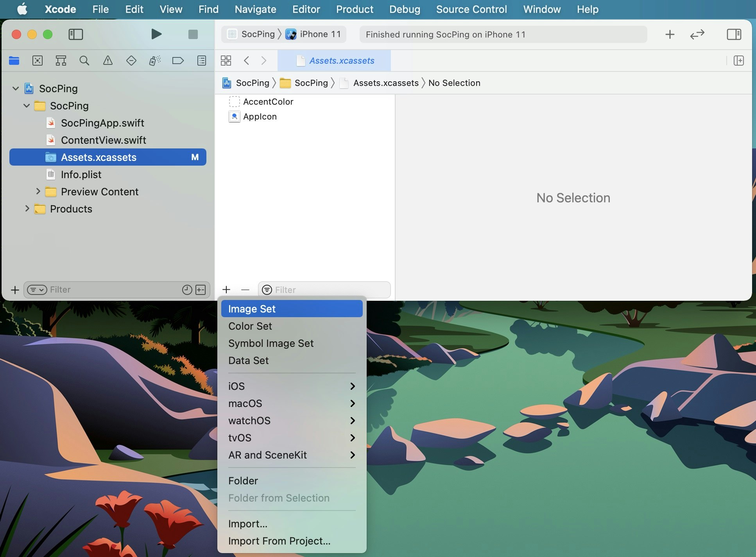Open navigator filter options dropdown
Screen dimensions: 756x557
pyautogui.click(x=37, y=290)
